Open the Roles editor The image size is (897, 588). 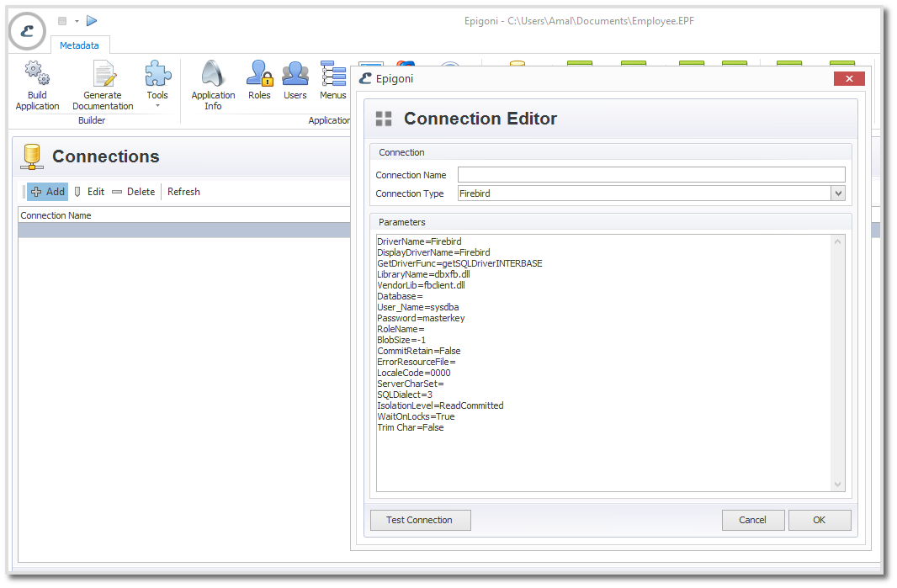259,81
